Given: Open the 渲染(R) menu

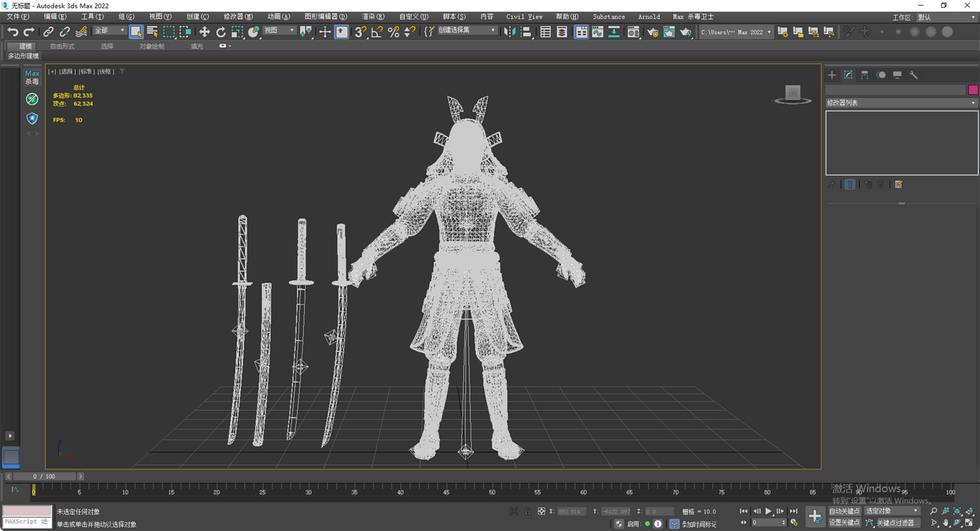Looking at the screenshot, I should click(x=373, y=17).
